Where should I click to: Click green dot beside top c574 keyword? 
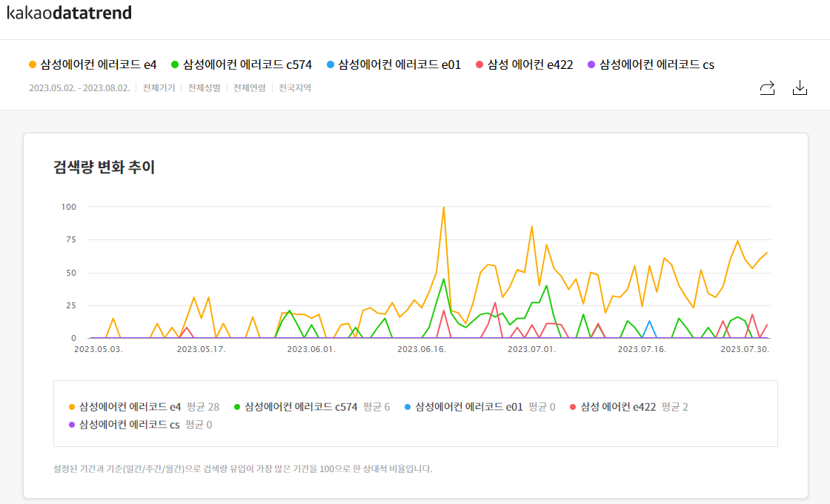[175, 64]
